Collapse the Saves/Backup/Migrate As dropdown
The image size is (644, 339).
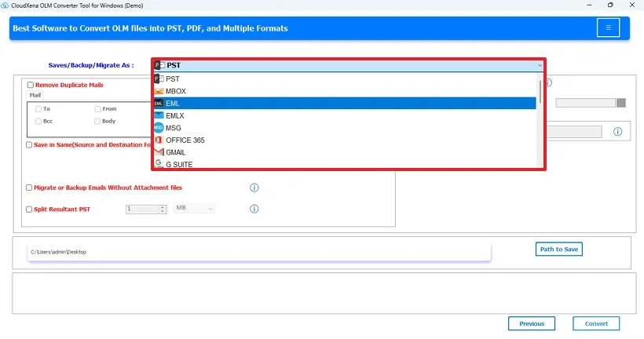pyautogui.click(x=540, y=66)
